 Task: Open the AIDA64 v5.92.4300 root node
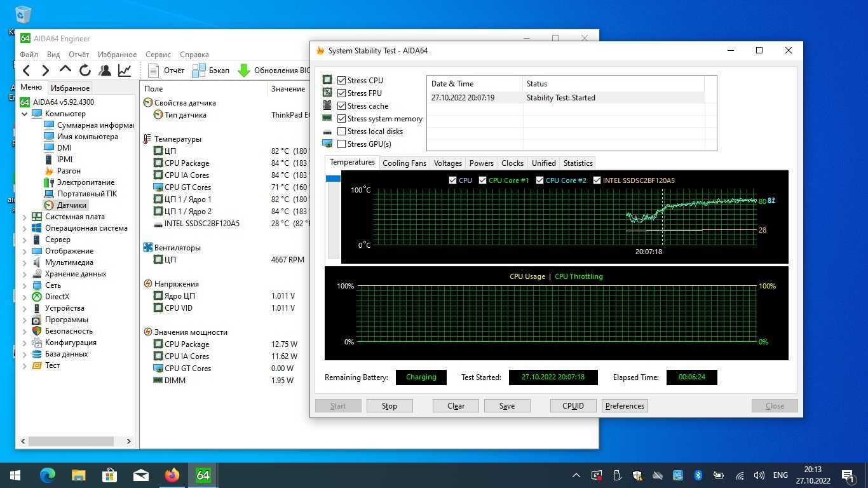click(x=57, y=102)
